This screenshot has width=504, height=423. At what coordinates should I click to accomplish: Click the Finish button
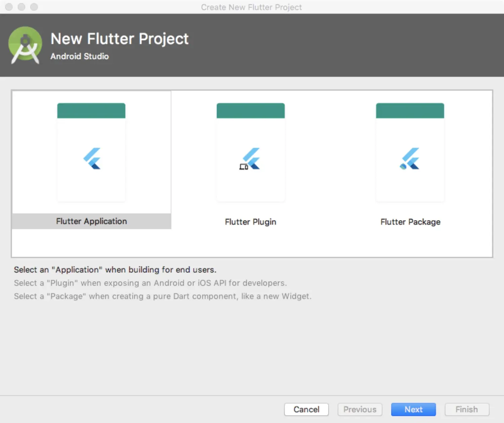pos(467,410)
